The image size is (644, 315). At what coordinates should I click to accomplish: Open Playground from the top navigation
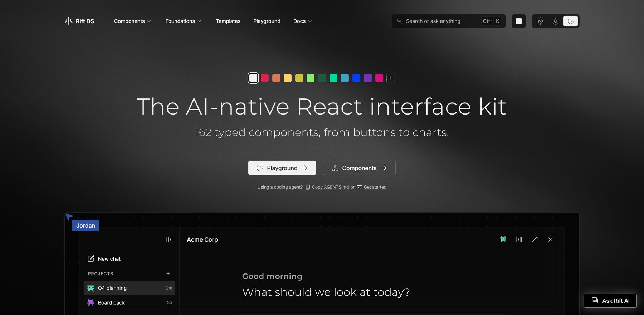coord(267,21)
